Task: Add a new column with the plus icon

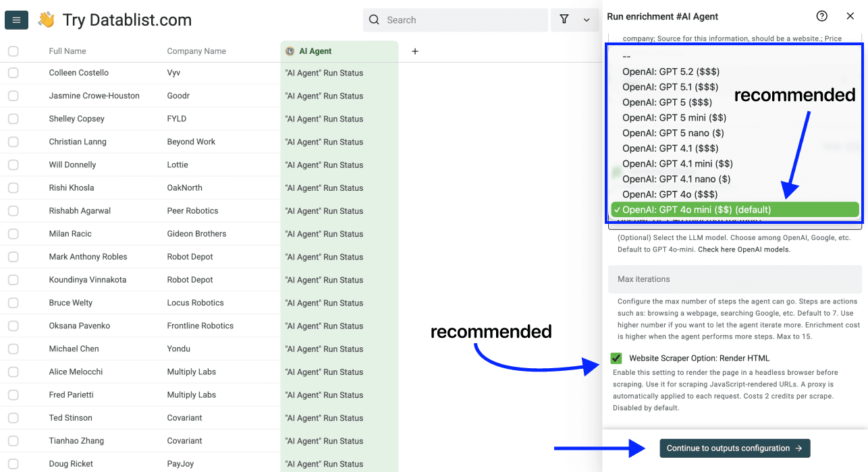Action: [x=414, y=51]
